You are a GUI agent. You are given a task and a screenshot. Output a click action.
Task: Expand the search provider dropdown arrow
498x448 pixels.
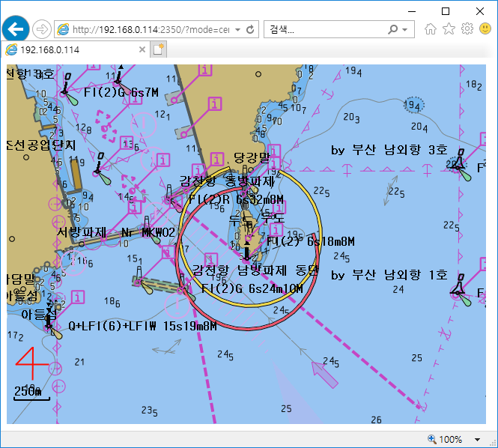405,29
